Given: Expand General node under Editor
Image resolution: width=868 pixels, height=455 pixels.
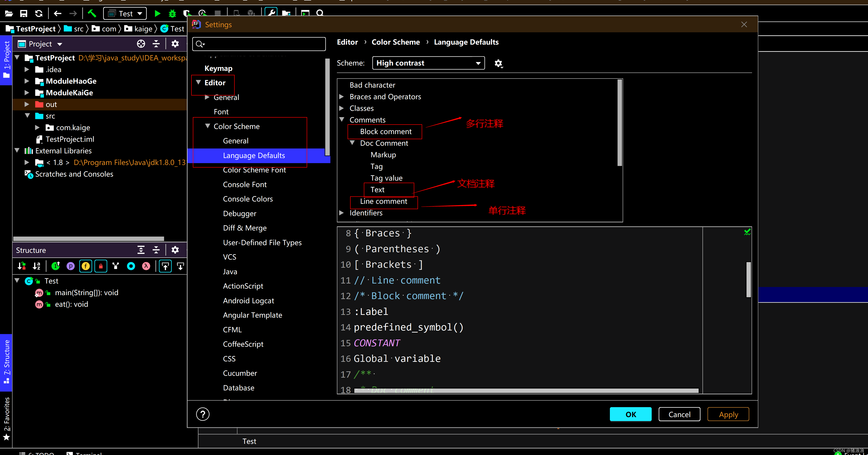Looking at the screenshot, I should 207,97.
